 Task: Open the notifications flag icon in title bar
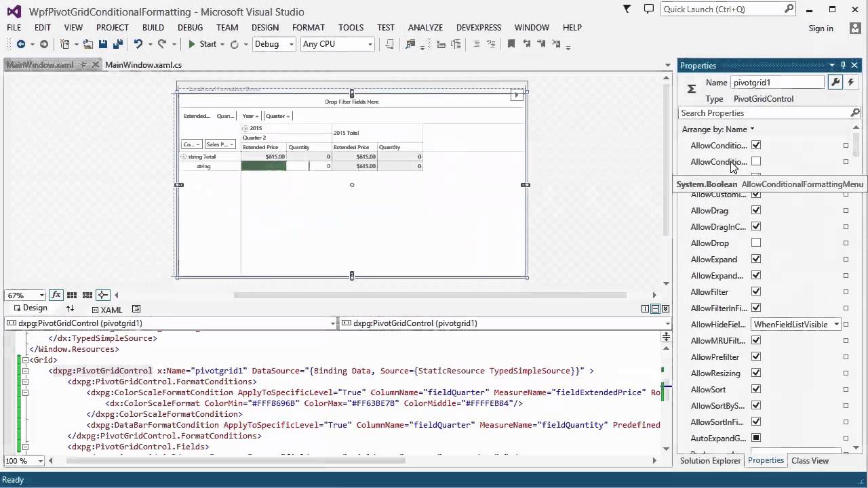(627, 9)
